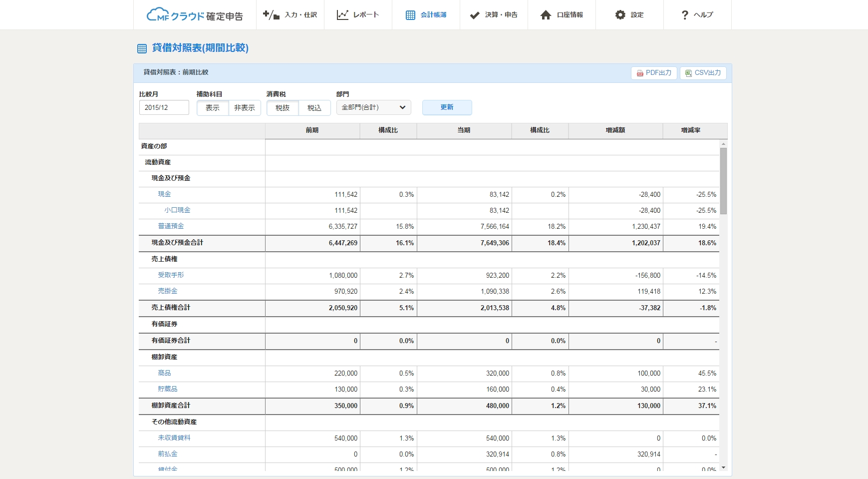Click the 売上債権合計 row label
The image size is (868, 479).
coord(171,308)
